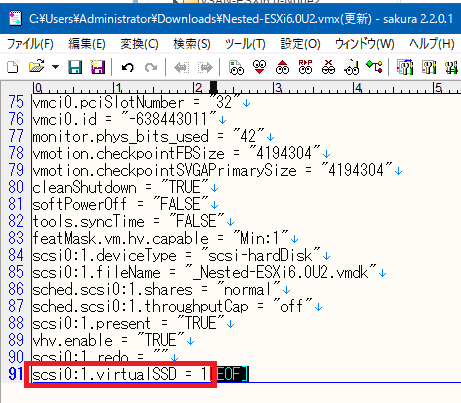The height and width of the screenshot is (403, 461).
Task: Click the scsi0:1.fileName line
Action: pyautogui.click(x=205, y=272)
